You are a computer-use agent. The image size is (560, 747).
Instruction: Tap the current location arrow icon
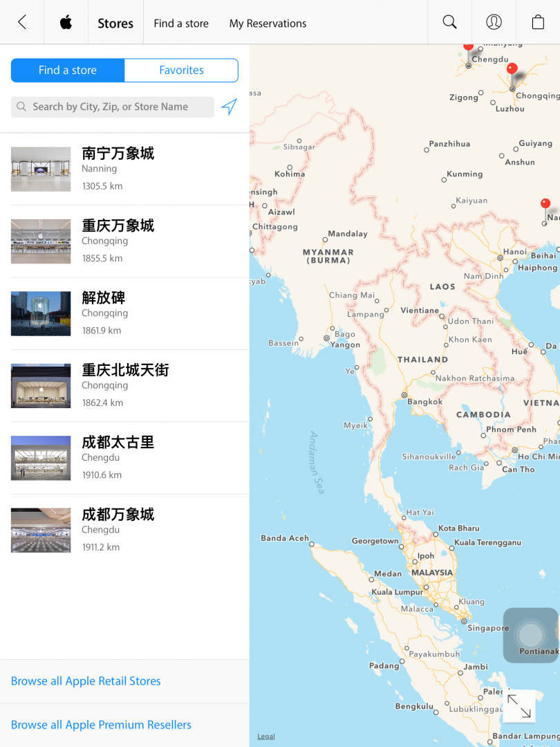click(229, 107)
